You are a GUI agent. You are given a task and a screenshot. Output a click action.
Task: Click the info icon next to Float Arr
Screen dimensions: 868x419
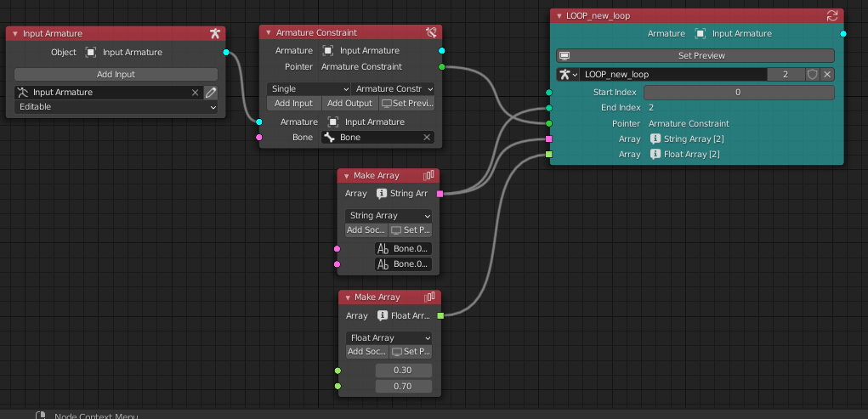383,315
